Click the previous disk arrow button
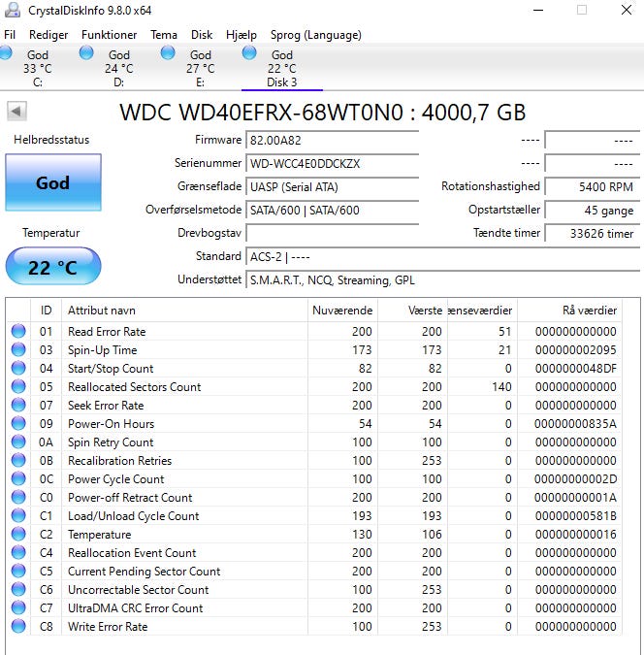This screenshot has width=644, height=655. click(16, 112)
